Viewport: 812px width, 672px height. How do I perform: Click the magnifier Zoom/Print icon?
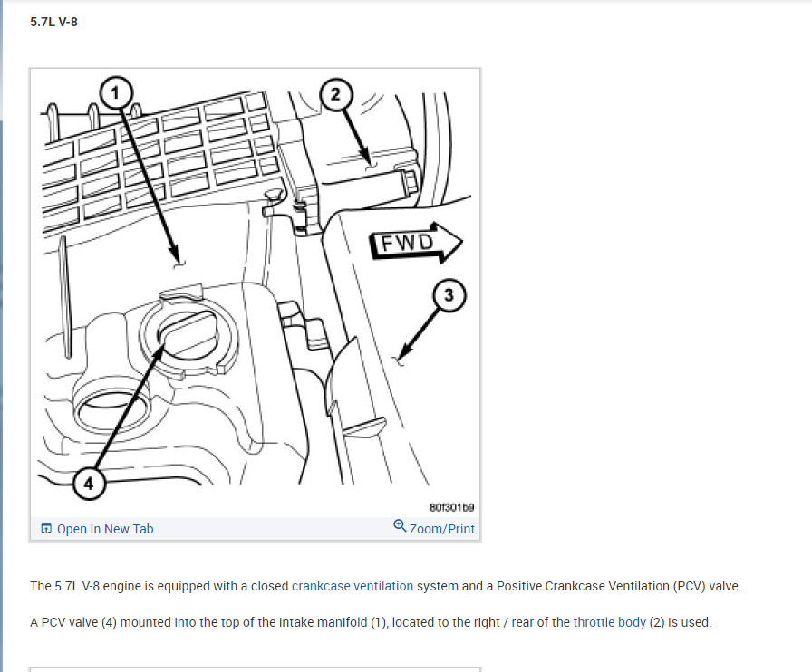[x=400, y=526]
